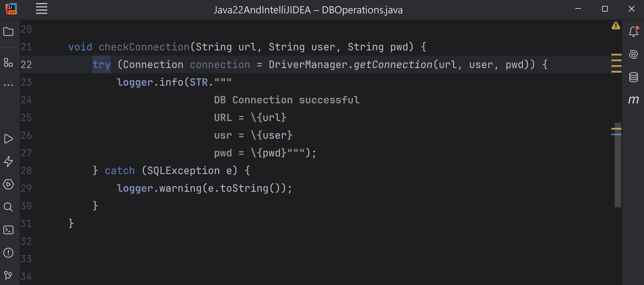The width and height of the screenshot is (644, 285).
Task: Open the Notifications bell
Action: (633, 32)
